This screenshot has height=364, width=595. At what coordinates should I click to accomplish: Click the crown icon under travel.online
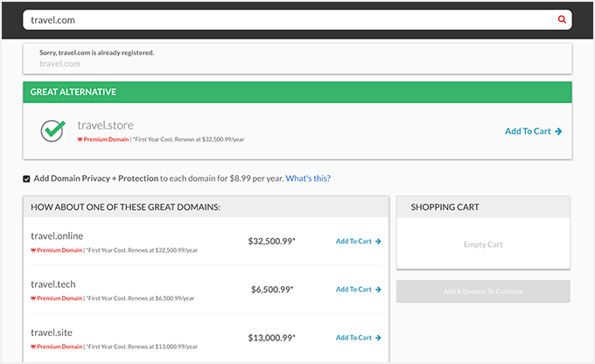pos(33,250)
